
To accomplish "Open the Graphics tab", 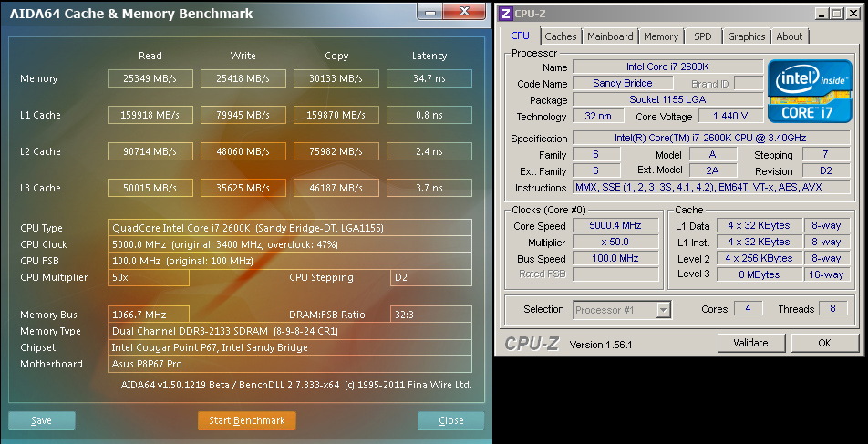I will pos(746,36).
